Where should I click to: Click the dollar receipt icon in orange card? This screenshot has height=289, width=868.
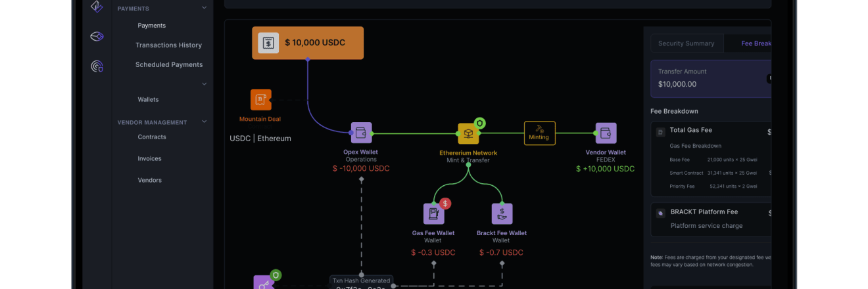[268, 43]
